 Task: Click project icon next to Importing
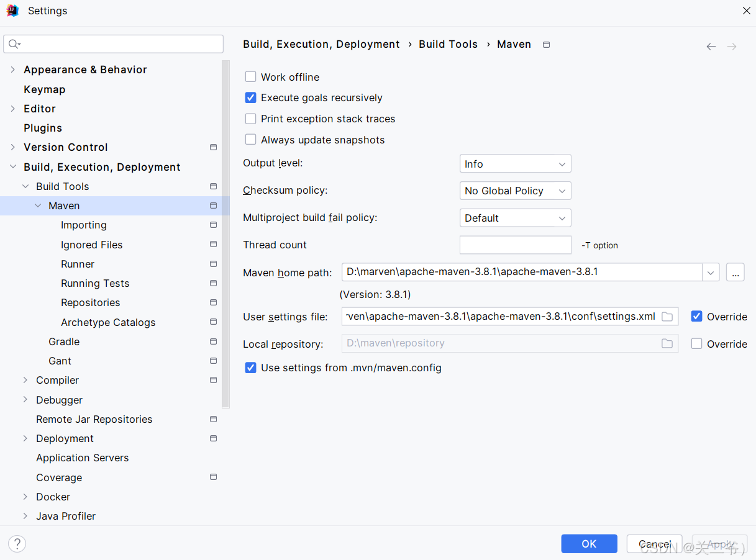pyautogui.click(x=214, y=225)
